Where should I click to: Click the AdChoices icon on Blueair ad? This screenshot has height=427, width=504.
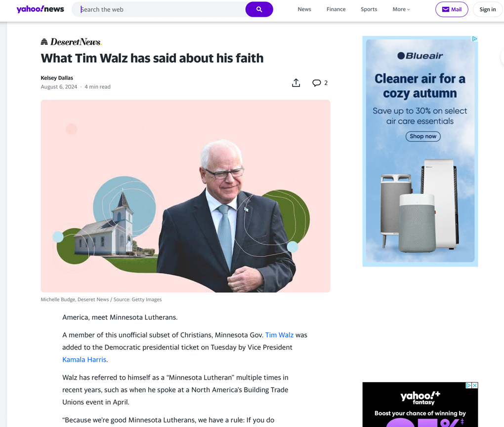coord(475,39)
